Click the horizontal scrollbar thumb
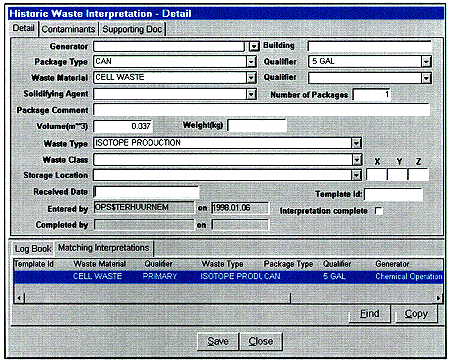The width and height of the screenshot is (451, 362). [157, 298]
